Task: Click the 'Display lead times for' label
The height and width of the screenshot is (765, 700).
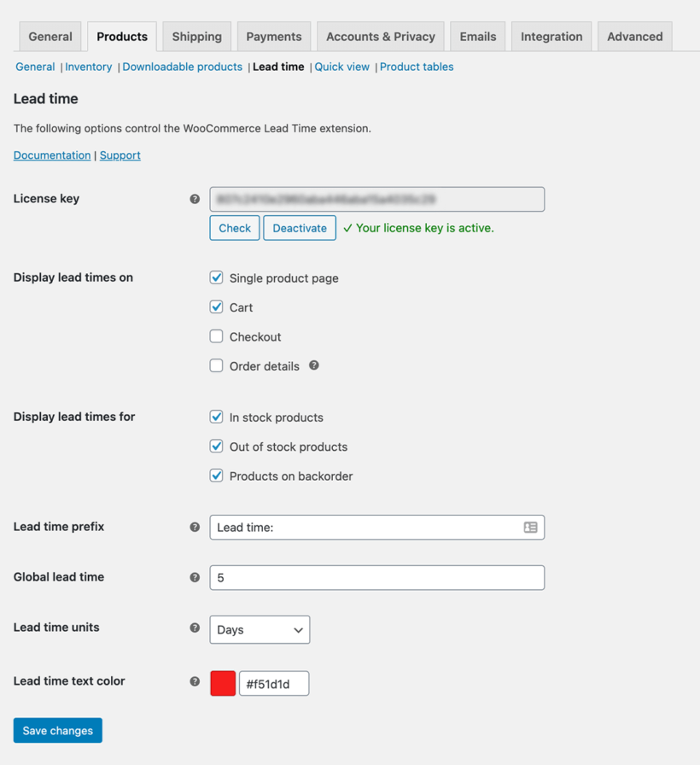Action: pos(74,417)
